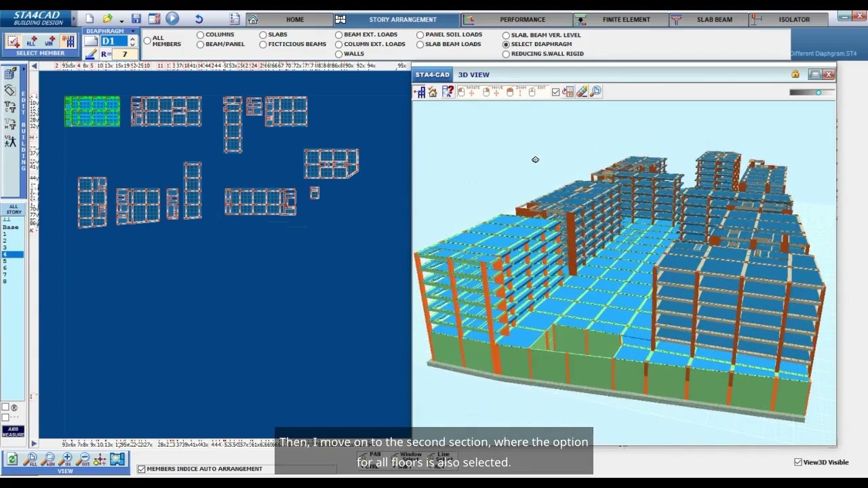The image size is (868, 488).
Task: Select SLAB BEAM LOADS radio button
Action: [x=420, y=44]
